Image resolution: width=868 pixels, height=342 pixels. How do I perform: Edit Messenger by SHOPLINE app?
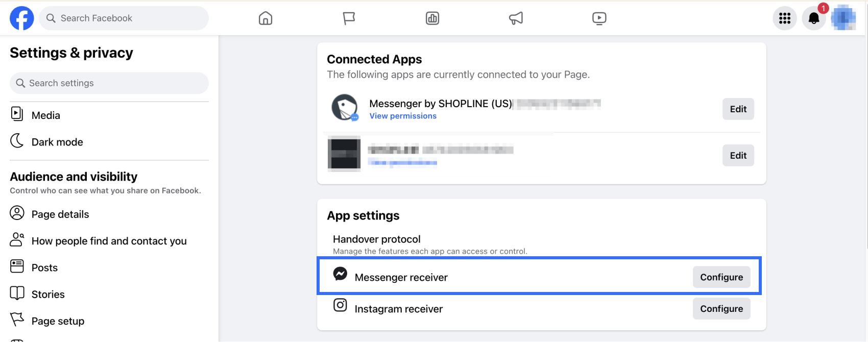tap(738, 109)
